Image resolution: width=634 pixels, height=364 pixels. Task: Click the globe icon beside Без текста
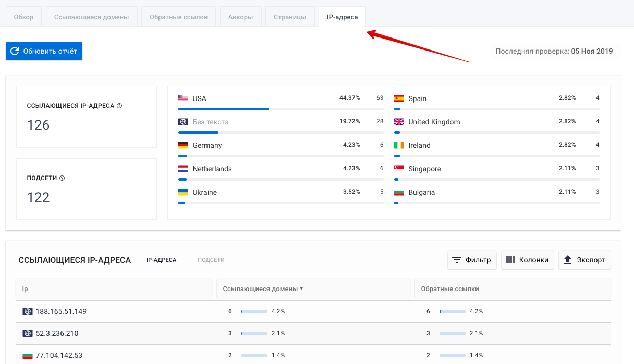(x=183, y=122)
